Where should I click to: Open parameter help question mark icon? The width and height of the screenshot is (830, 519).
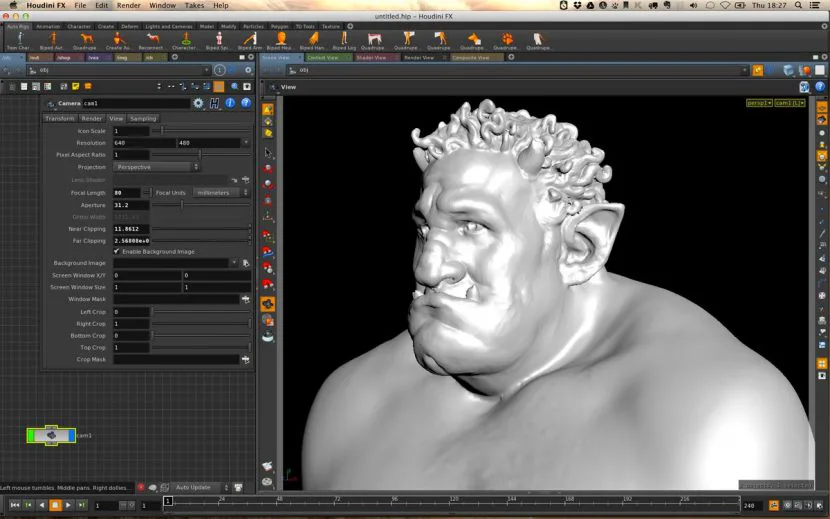[246, 103]
